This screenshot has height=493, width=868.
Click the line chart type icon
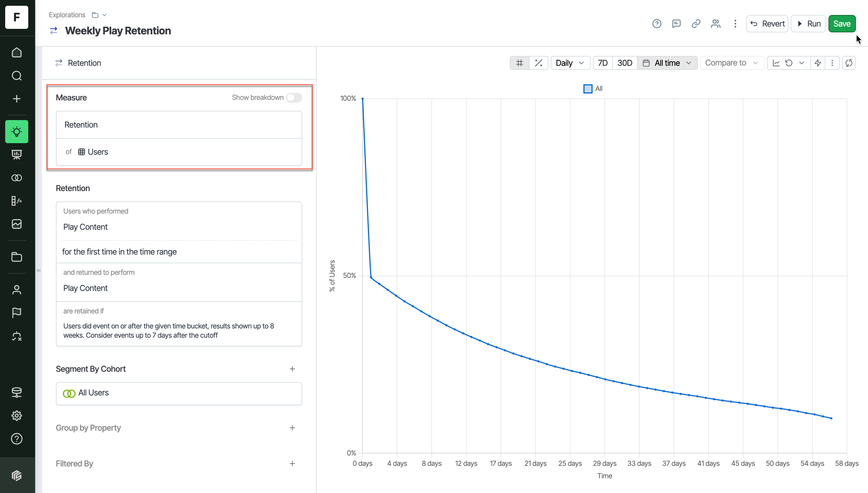tap(776, 63)
